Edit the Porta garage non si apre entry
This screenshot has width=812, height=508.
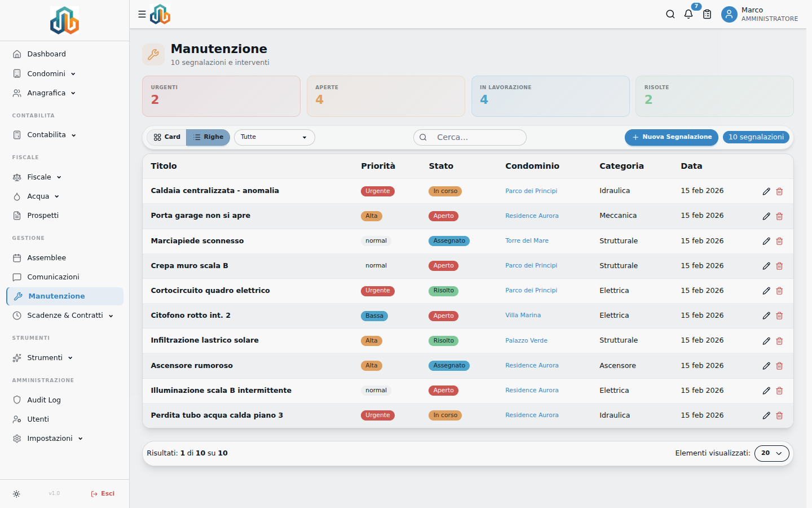click(766, 216)
